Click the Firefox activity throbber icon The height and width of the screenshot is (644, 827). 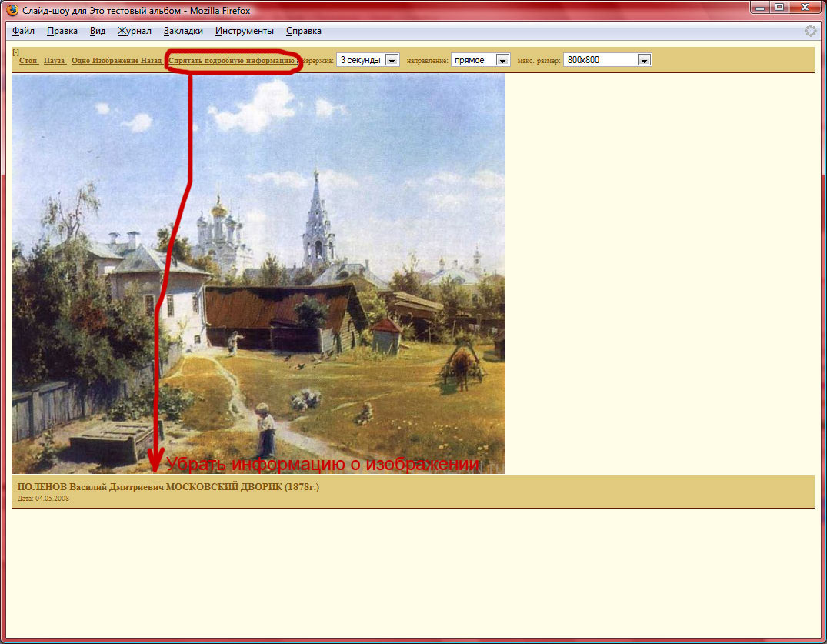[x=811, y=31]
